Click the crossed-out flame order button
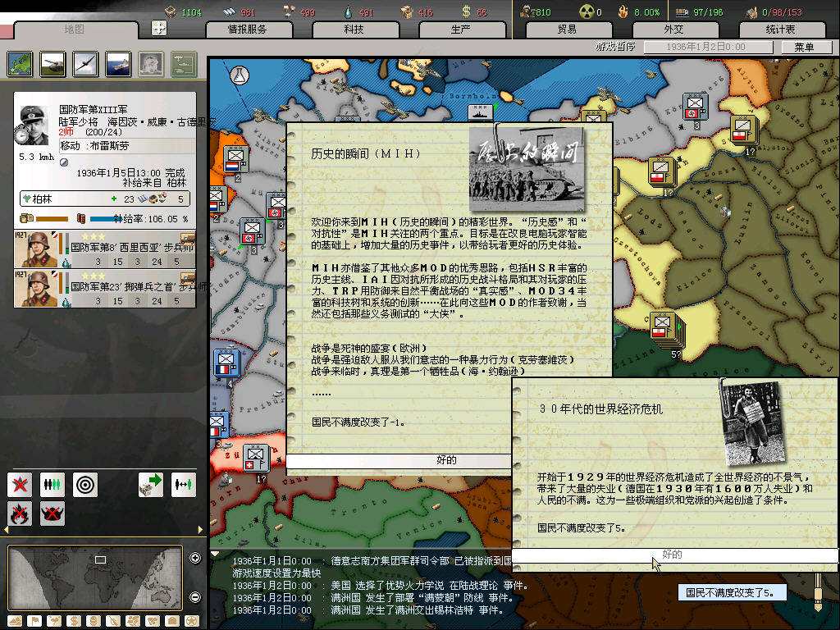840x630 pixels. point(20,514)
